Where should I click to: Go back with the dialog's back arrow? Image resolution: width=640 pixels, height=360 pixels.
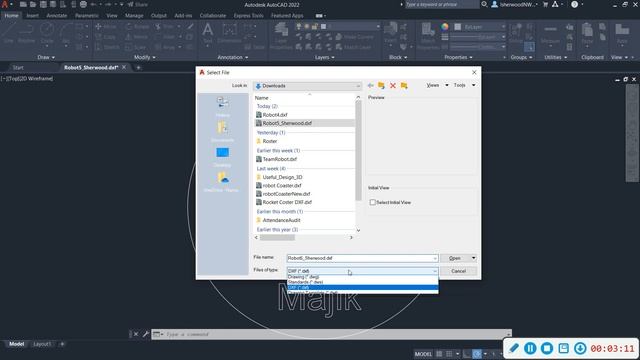pos(370,85)
